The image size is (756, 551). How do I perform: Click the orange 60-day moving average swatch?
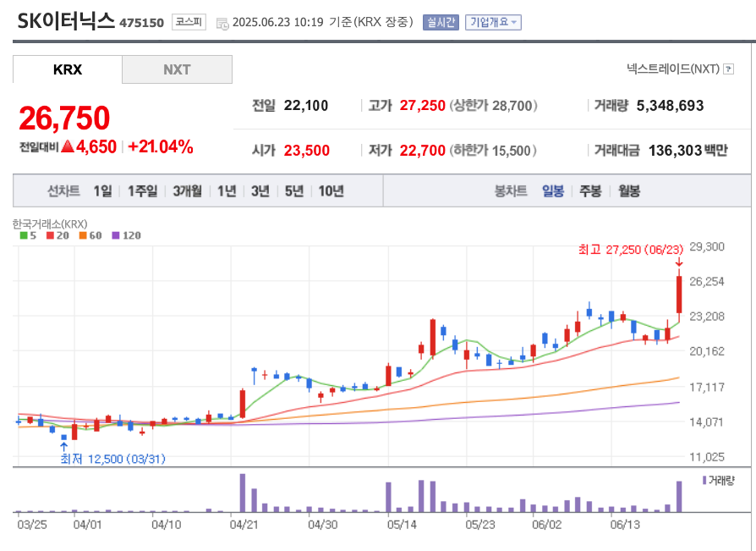[83, 235]
